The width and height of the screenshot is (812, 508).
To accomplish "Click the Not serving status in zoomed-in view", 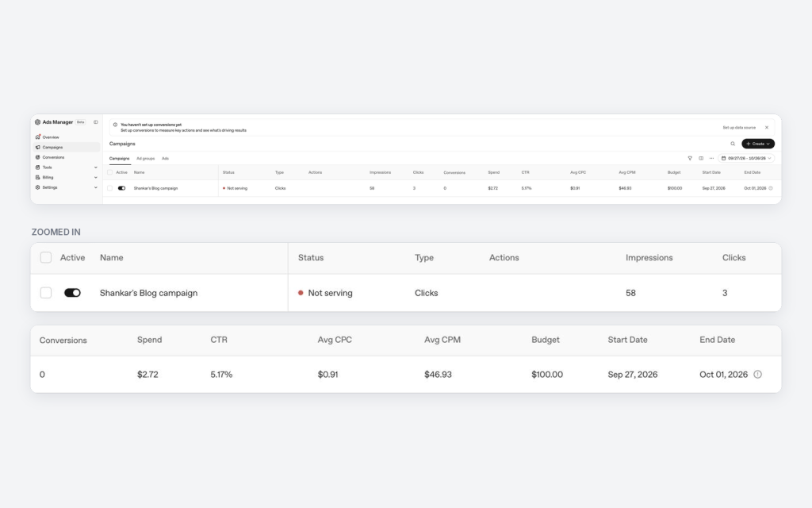I will click(x=325, y=293).
